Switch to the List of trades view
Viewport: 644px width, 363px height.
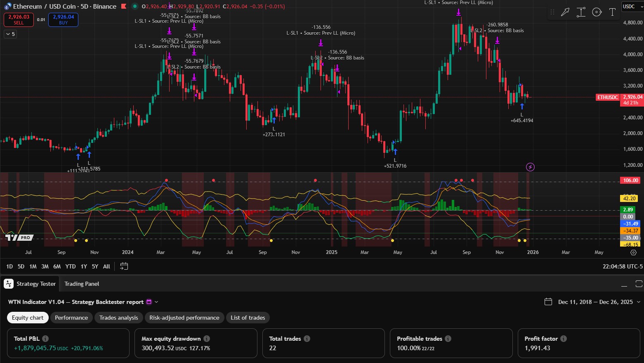248,317
